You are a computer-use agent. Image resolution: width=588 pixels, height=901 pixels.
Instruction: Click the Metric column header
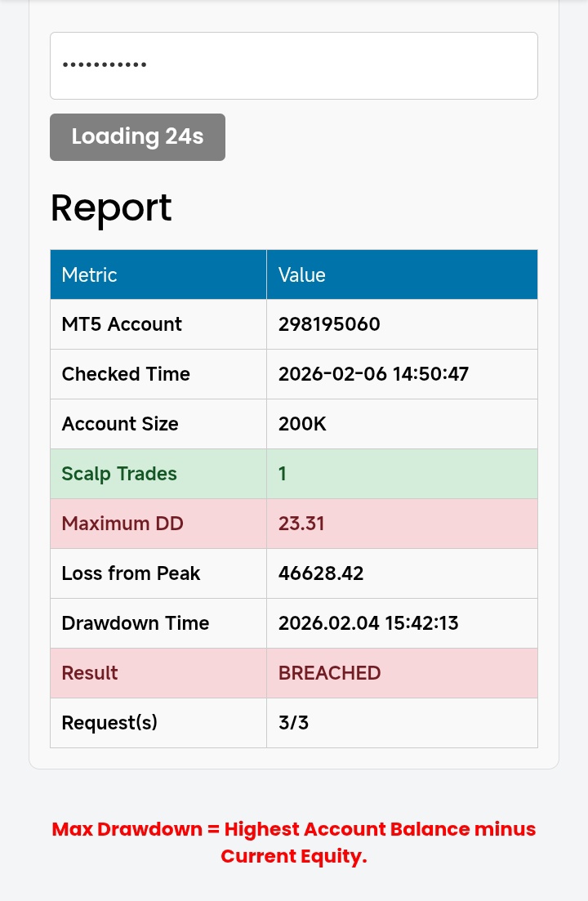click(158, 274)
